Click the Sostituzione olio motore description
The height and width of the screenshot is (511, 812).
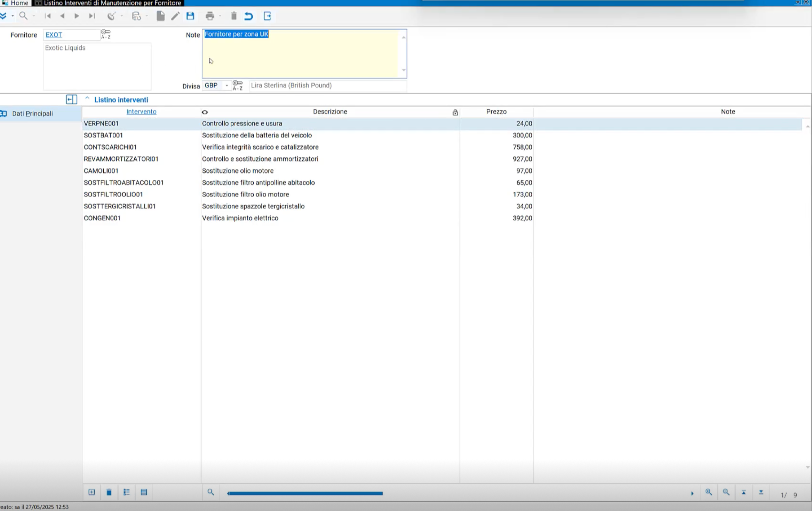click(238, 171)
